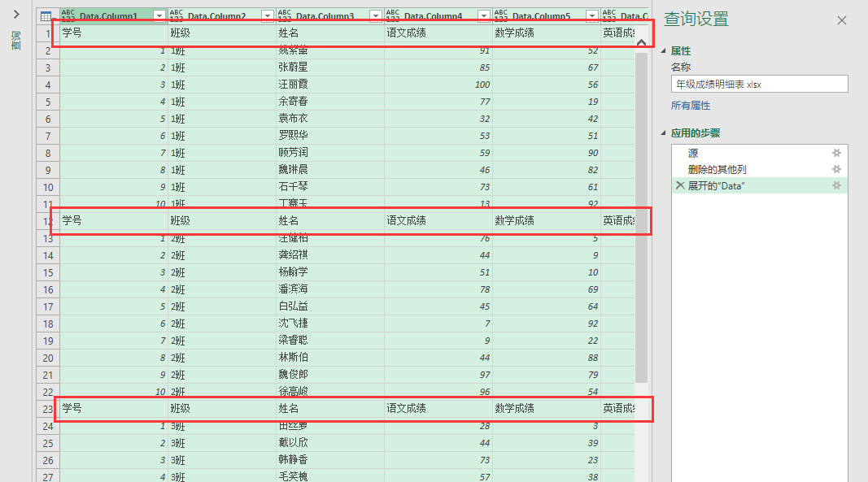Viewport: 868px width, 482px height.
Task: Open filter dropdown for Data.Column4
Action: [483, 15]
